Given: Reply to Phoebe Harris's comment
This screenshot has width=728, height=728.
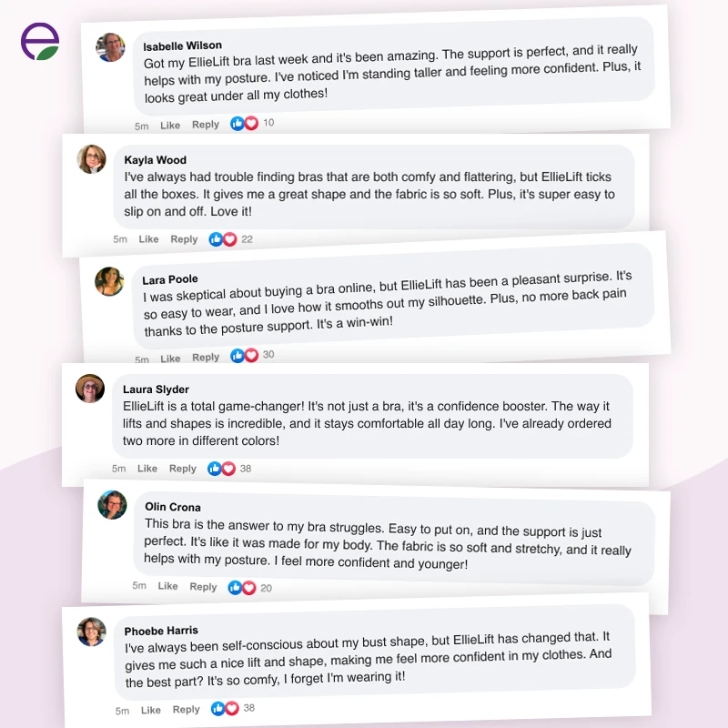Looking at the screenshot, I should (186, 710).
